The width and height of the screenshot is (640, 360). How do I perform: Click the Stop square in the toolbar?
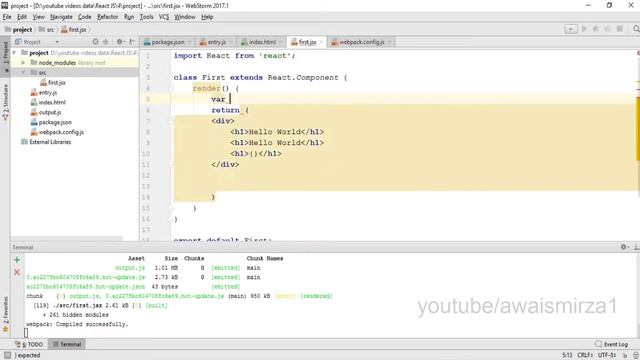pos(620,29)
